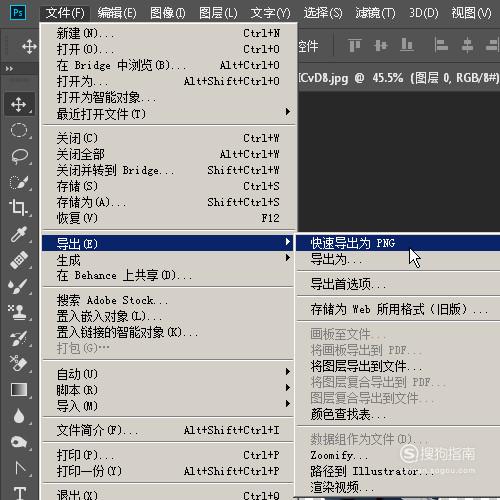Choose 新建(N)... from File menu
Image resolution: width=500 pixels, height=500 pixels.
(x=169, y=33)
